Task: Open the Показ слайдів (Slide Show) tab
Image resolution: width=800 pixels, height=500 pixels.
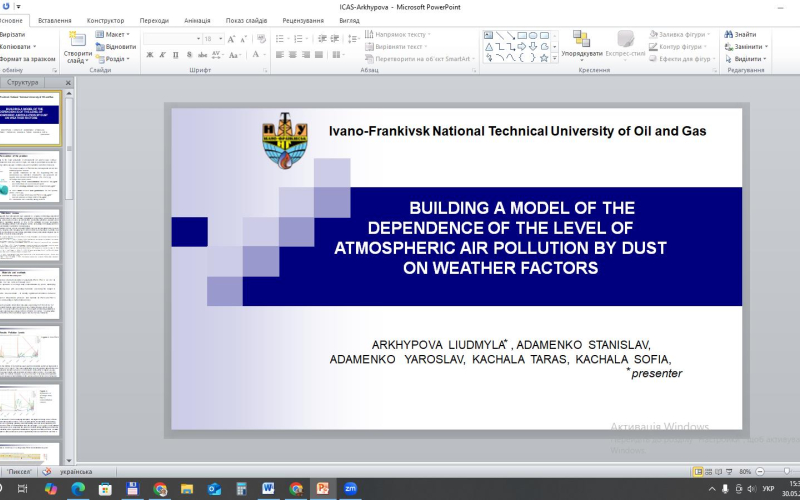Action: (x=246, y=20)
